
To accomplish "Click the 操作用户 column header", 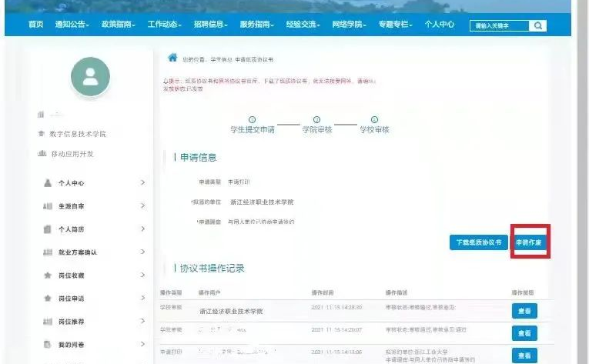I will click(209, 292).
